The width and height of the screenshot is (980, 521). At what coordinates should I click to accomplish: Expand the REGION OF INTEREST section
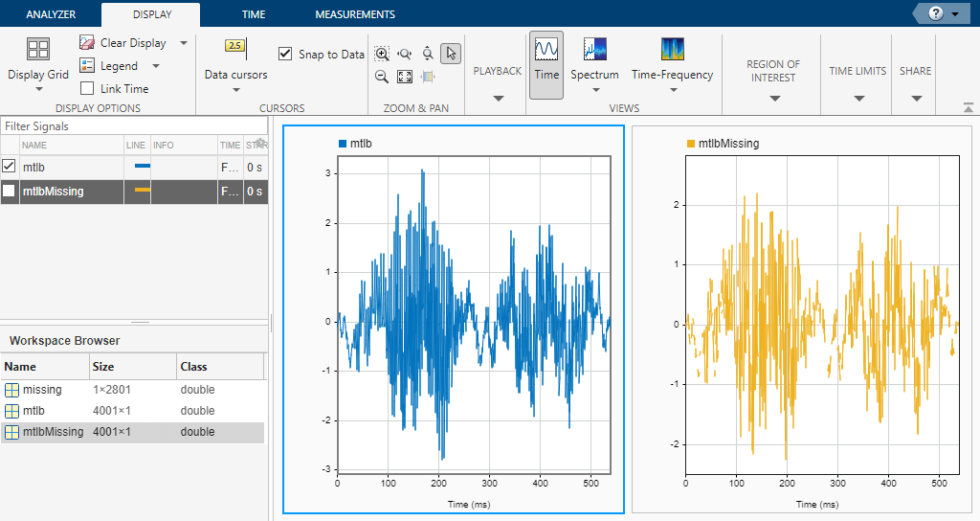[x=775, y=99]
